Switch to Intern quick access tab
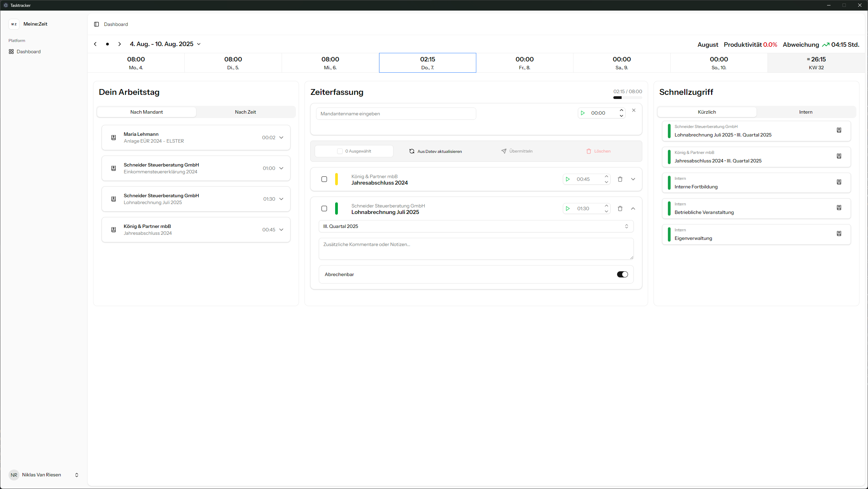This screenshot has height=489, width=868. click(x=805, y=112)
